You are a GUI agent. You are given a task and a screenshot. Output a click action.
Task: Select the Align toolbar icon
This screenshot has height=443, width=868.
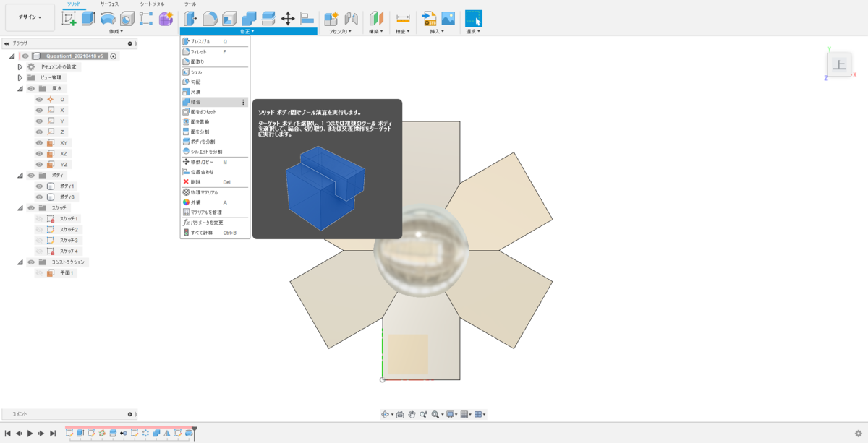307,19
